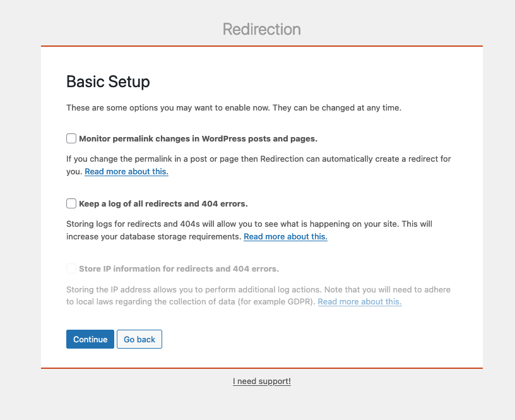515x420 pixels.
Task: Click the red line below the setup panel
Action: pyautogui.click(x=262, y=368)
